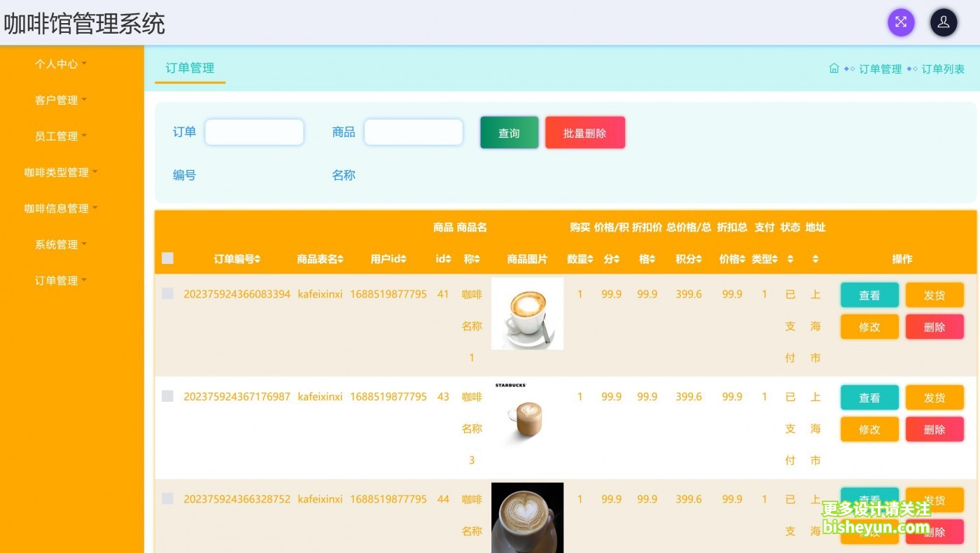The width and height of the screenshot is (980, 553).
Task: Edit order 202375924367176987 via 修改
Action: (869, 429)
